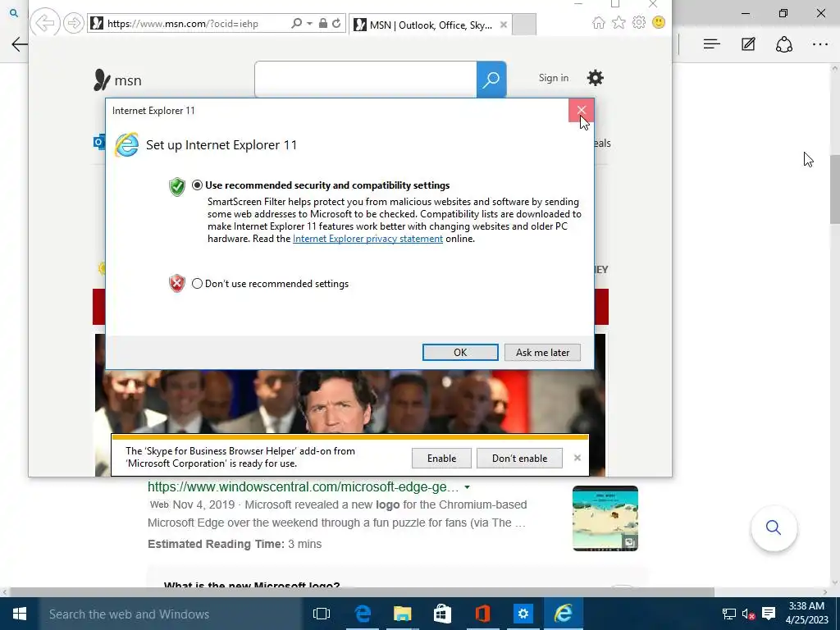Viewport: 840px width, 630px height.
Task: Click into the MSN search box
Action: pos(365,80)
